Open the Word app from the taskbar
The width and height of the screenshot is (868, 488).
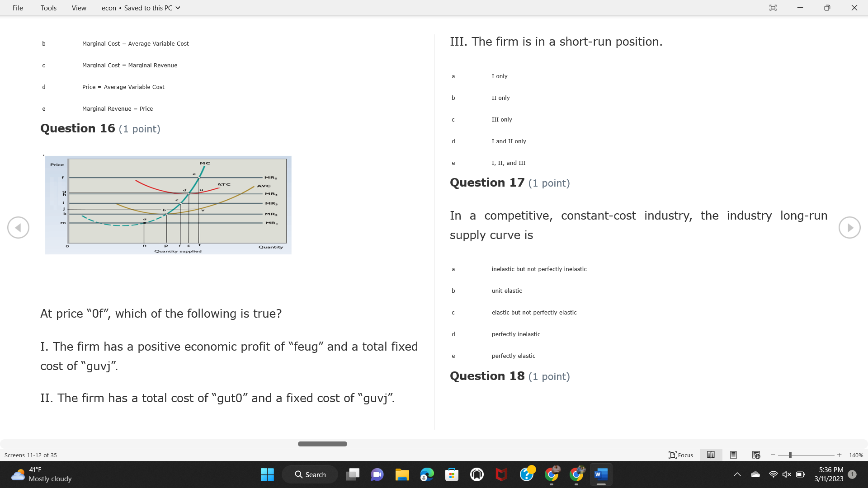pyautogui.click(x=601, y=474)
